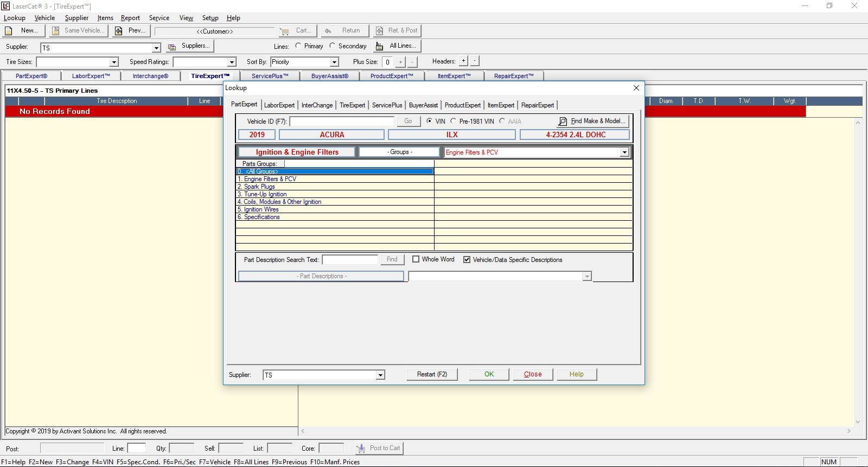
Task: Click the Suppliers icon button
Action: (172, 47)
